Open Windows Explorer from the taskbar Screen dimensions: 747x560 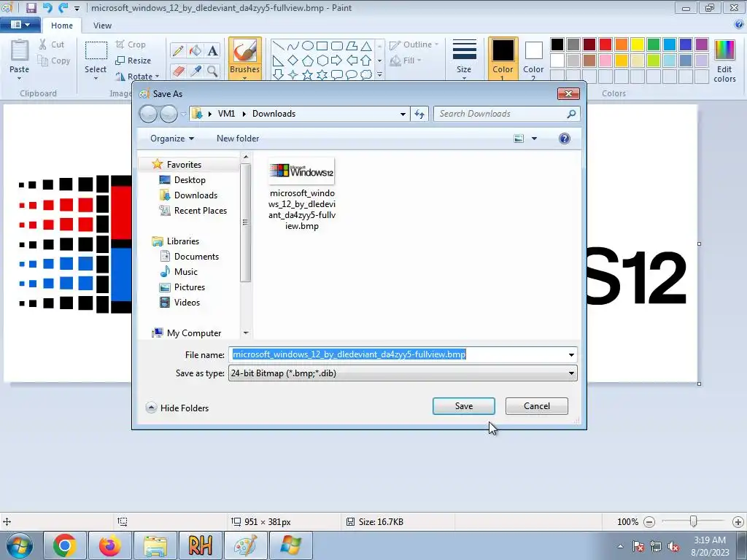click(x=155, y=545)
